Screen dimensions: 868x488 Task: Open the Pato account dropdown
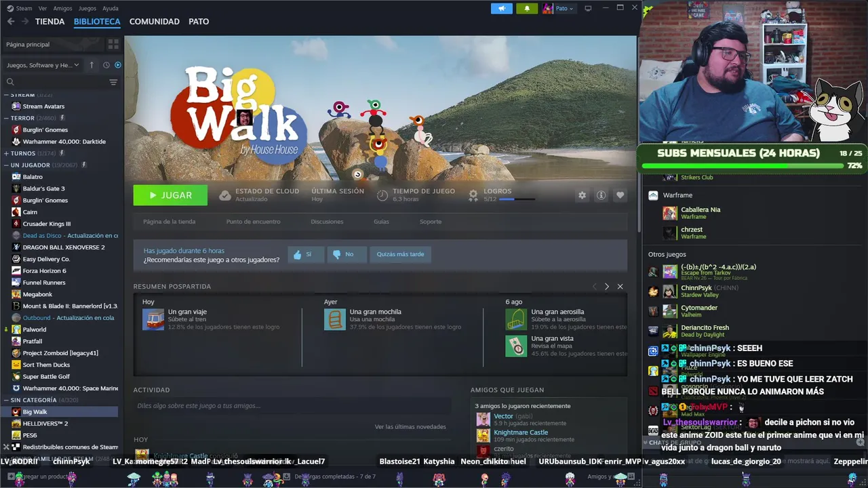558,8
